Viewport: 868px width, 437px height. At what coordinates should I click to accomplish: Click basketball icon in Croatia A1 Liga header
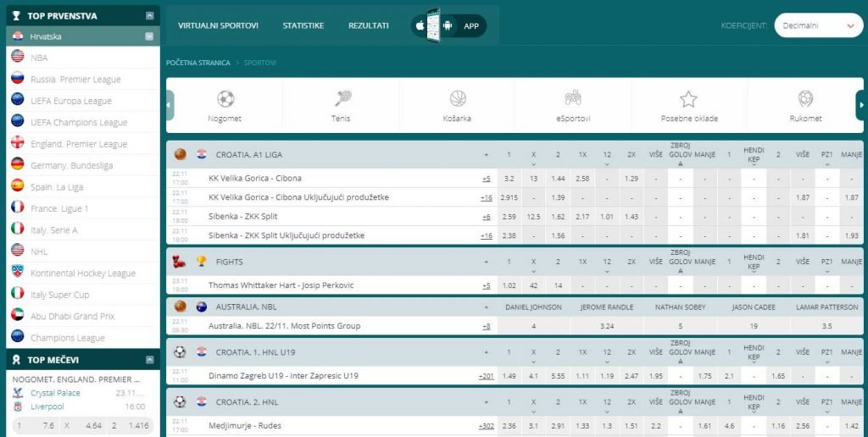click(x=180, y=154)
